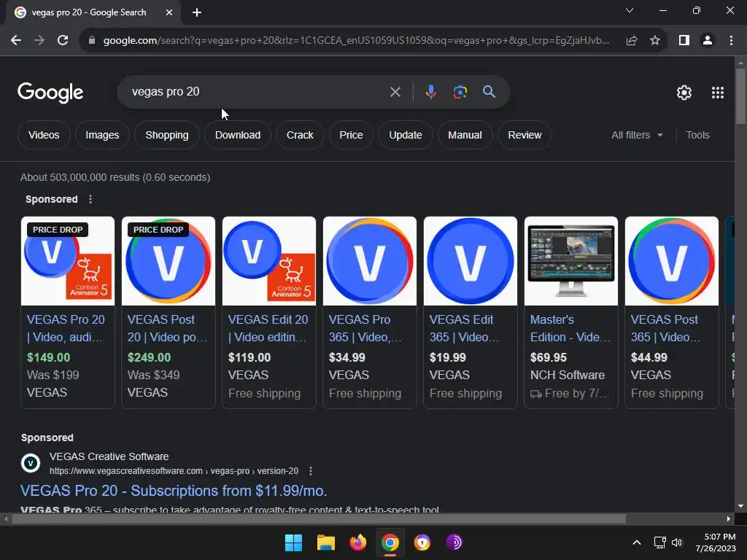Open the Google apps grid
This screenshot has height=560, width=747.
pos(718,93)
